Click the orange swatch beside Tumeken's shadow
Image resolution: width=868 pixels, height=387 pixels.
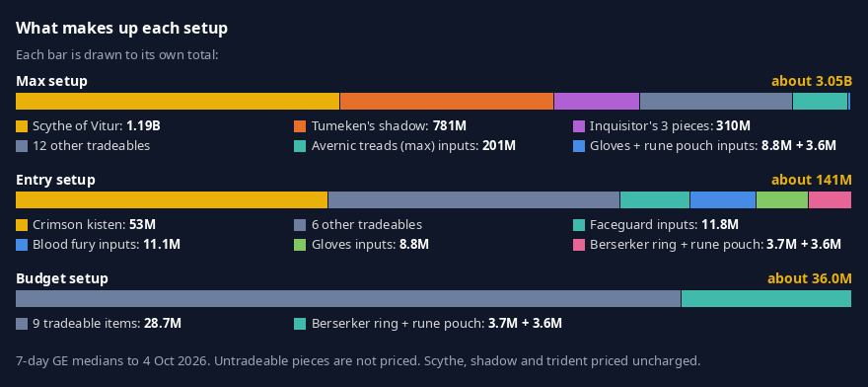300,126
